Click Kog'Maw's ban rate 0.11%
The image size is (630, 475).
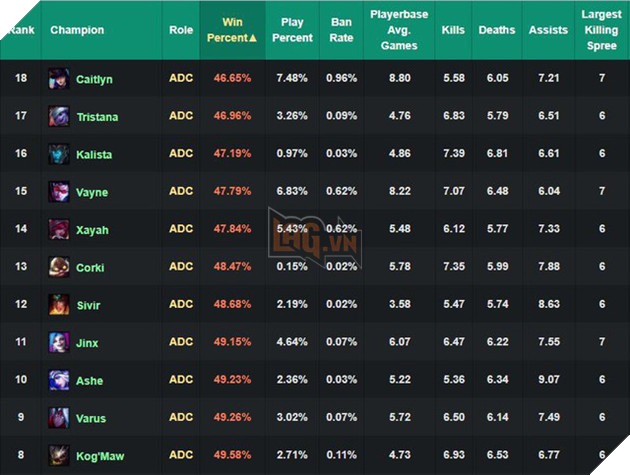pyautogui.click(x=342, y=455)
